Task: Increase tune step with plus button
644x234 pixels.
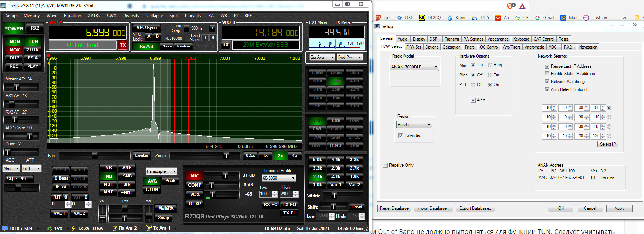Action: coord(213,28)
